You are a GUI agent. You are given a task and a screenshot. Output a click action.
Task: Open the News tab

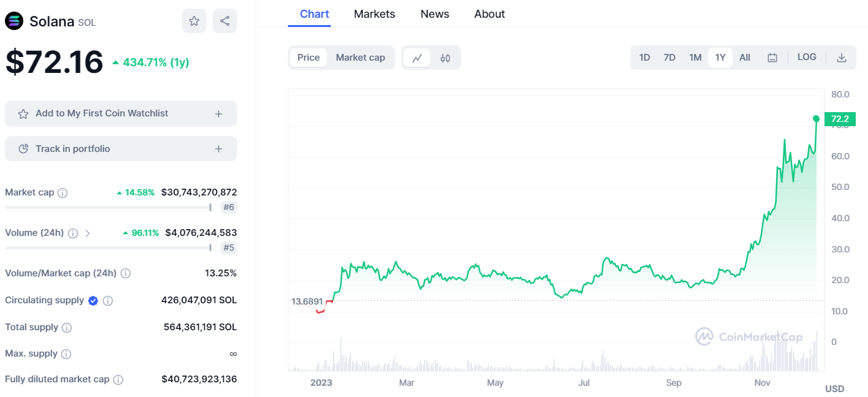click(x=435, y=14)
